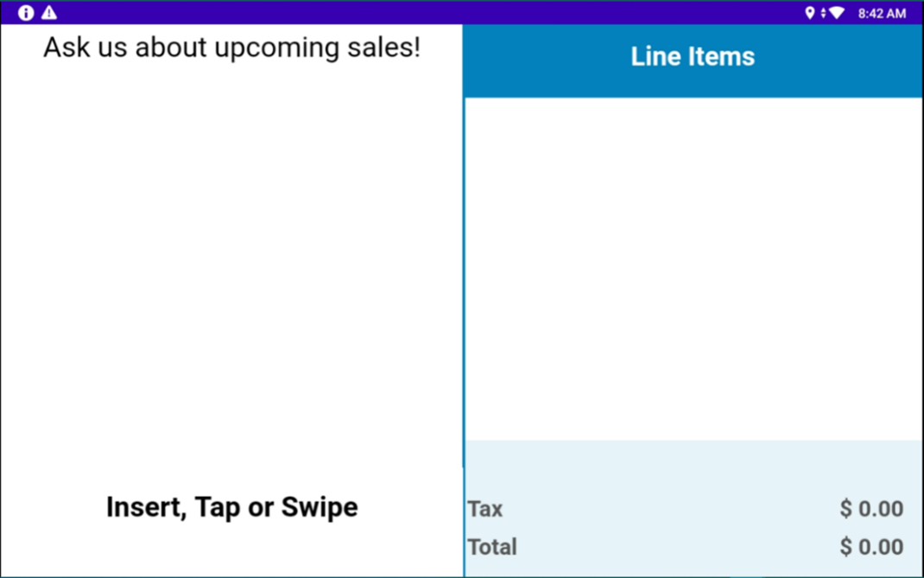This screenshot has height=578, width=924.
Task: Tap the dollar sign of the Total value
Action: point(846,547)
